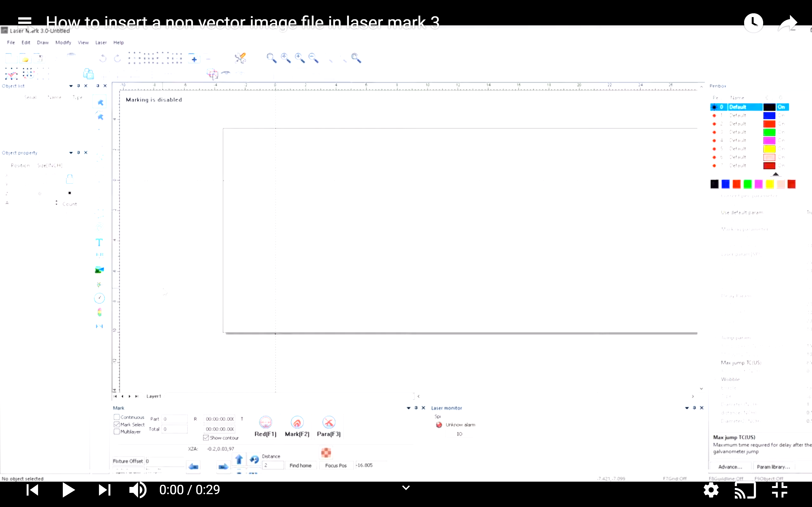The height and width of the screenshot is (507, 812).
Task: Click the insert image file tool icon
Action: [99, 270]
